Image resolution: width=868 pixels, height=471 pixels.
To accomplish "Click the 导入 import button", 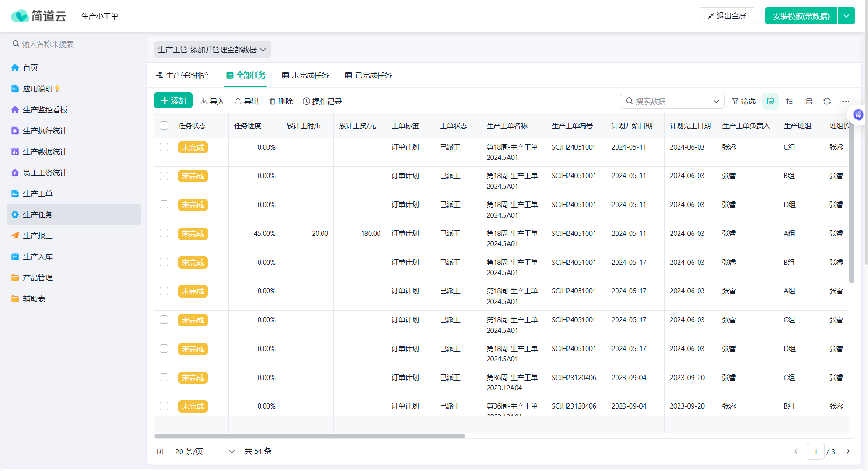I will pyautogui.click(x=212, y=101).
